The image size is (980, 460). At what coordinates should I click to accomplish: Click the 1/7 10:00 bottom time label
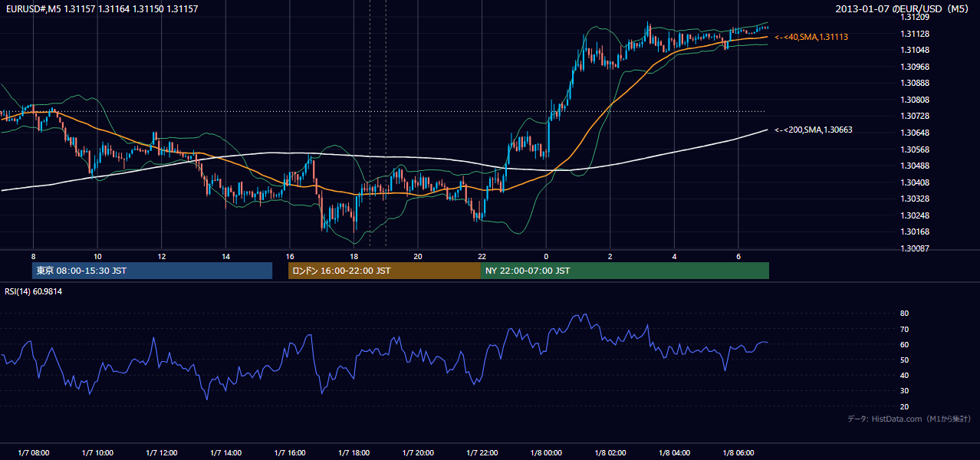coord(97,453)
